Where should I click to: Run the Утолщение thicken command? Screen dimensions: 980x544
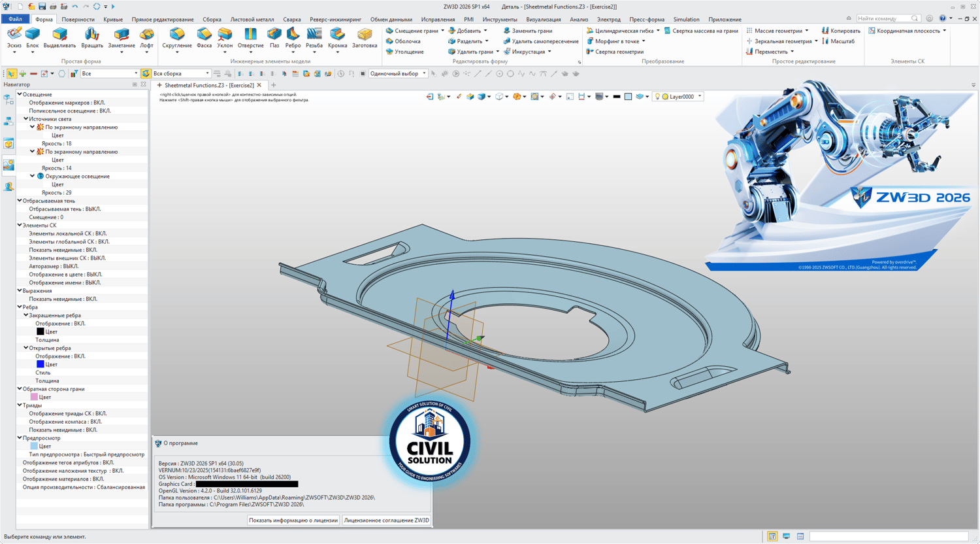coord(405,52)
